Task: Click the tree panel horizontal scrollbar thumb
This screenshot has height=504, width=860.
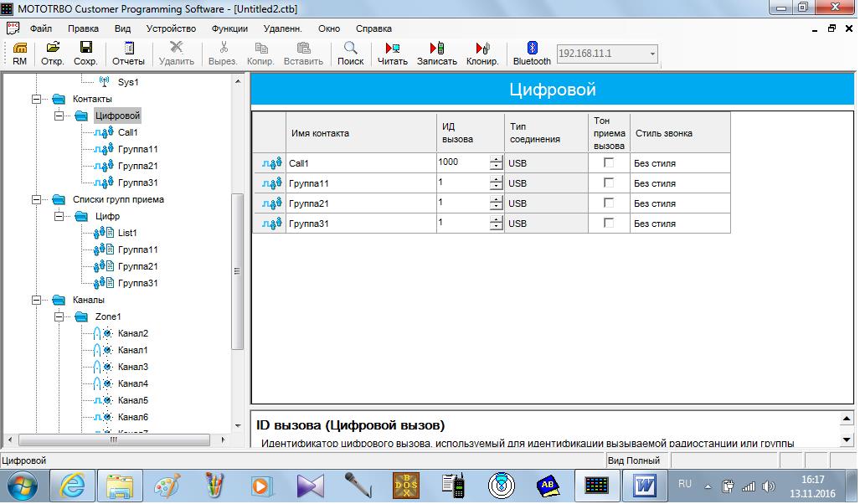Action: (114, 440)
